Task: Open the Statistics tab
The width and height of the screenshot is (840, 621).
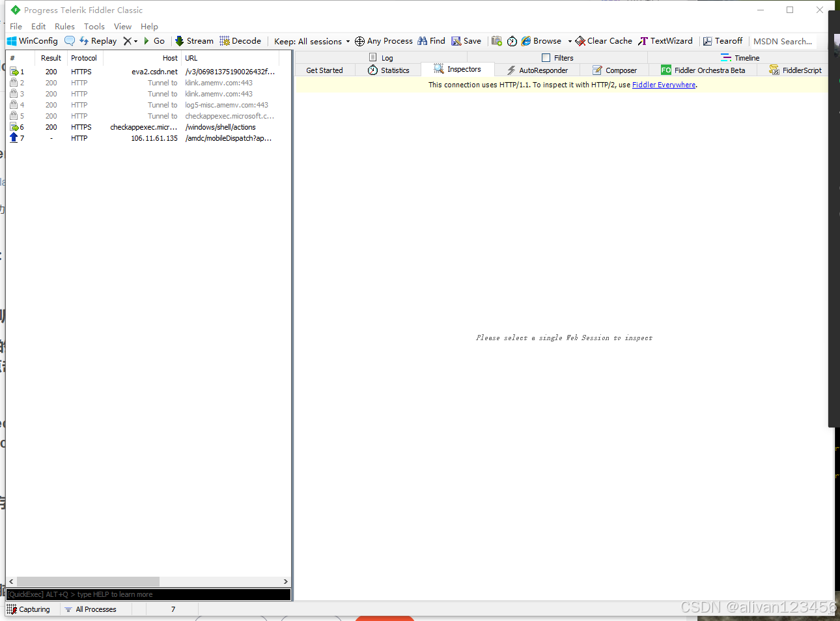Action: [x=389, y=70]
